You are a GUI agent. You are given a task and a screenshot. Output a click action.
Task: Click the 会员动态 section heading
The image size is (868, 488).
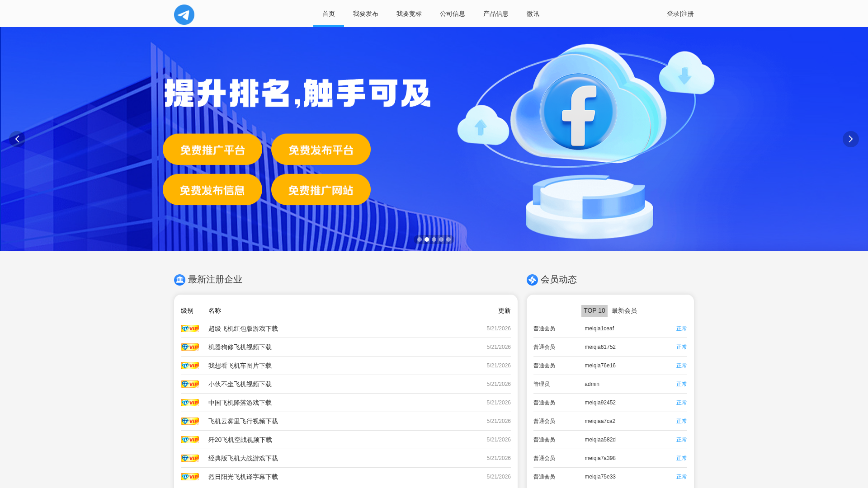coord(559,280)
